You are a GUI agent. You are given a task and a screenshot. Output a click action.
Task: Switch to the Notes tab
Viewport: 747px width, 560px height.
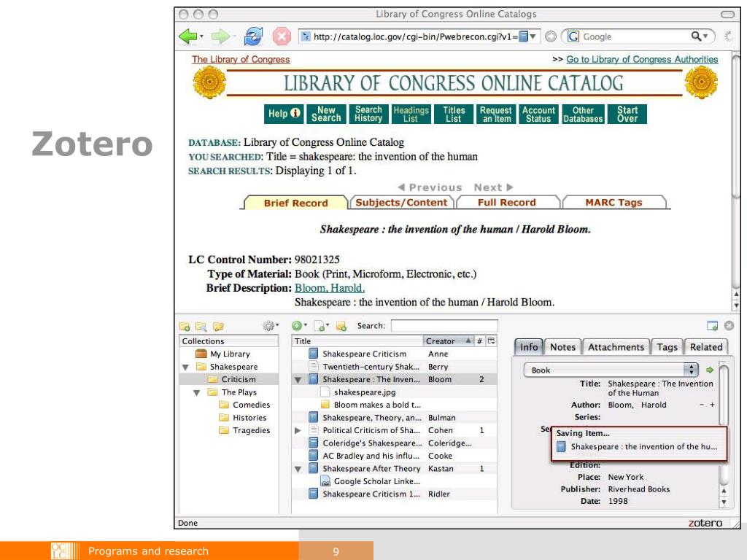pyautogui.click(x=562, y=347)
